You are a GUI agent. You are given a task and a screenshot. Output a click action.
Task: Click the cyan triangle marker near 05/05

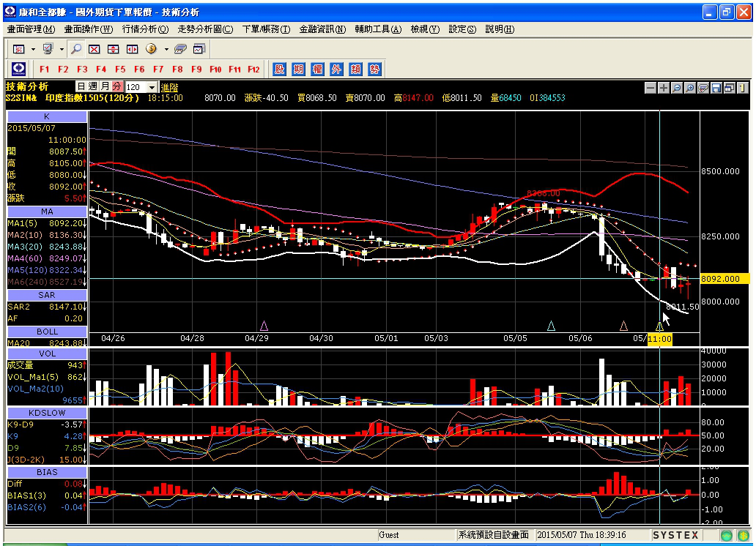(551, 326)
